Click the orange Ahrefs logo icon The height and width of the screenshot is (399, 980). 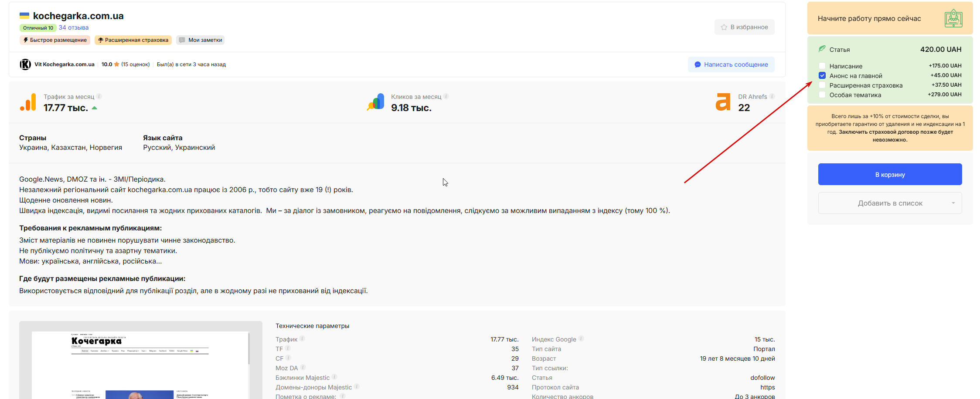723,102
